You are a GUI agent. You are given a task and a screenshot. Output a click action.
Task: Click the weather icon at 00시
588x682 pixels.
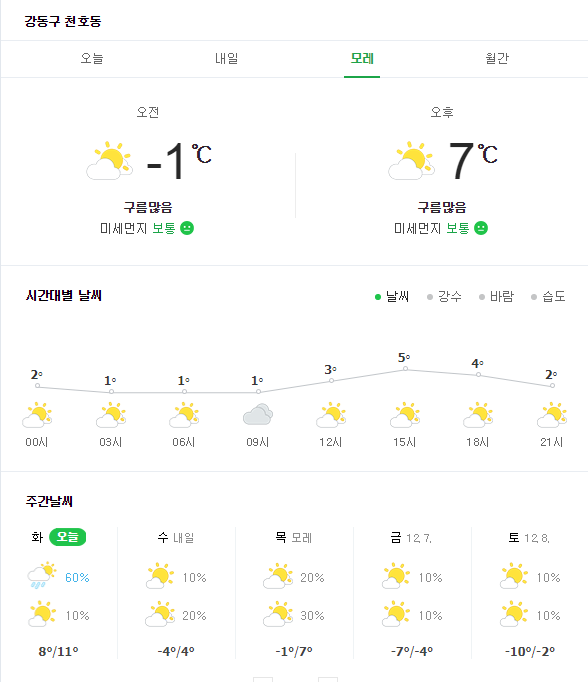coord(37,415)
